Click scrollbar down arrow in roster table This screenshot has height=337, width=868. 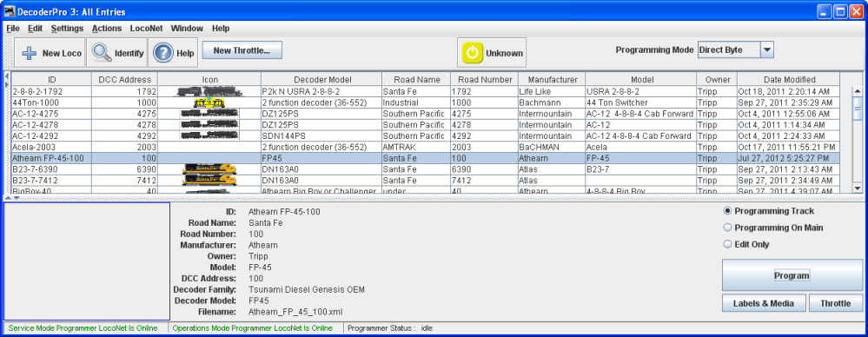(858, 188)
